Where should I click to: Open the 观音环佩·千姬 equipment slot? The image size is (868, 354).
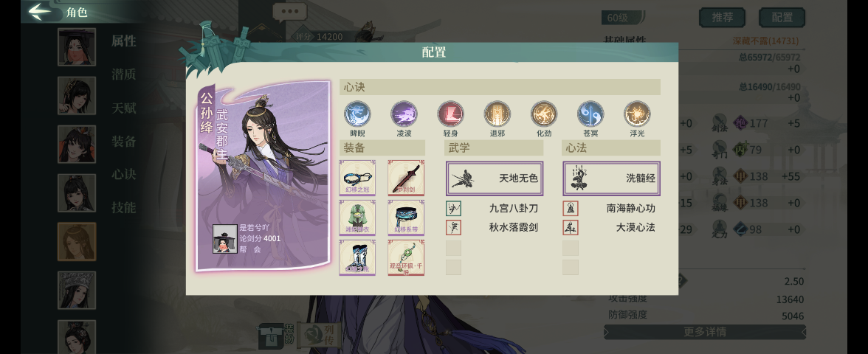406,257
